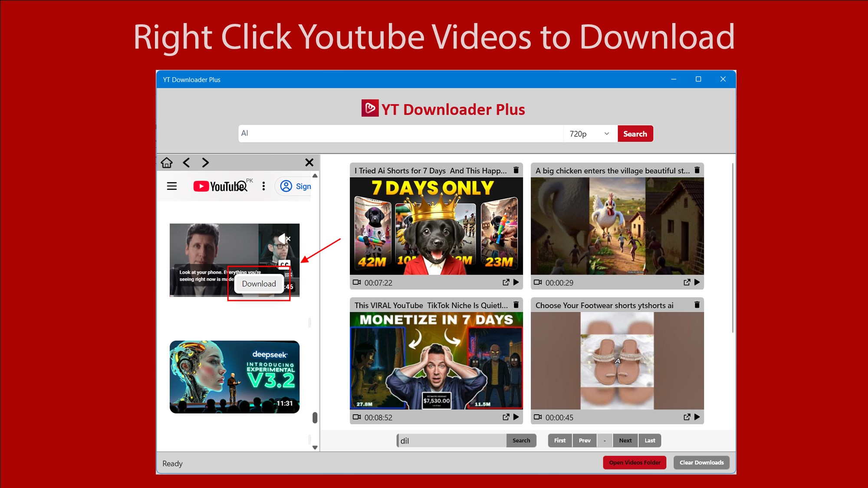Close the YT Downloader Plus window

tap(723, 79)
